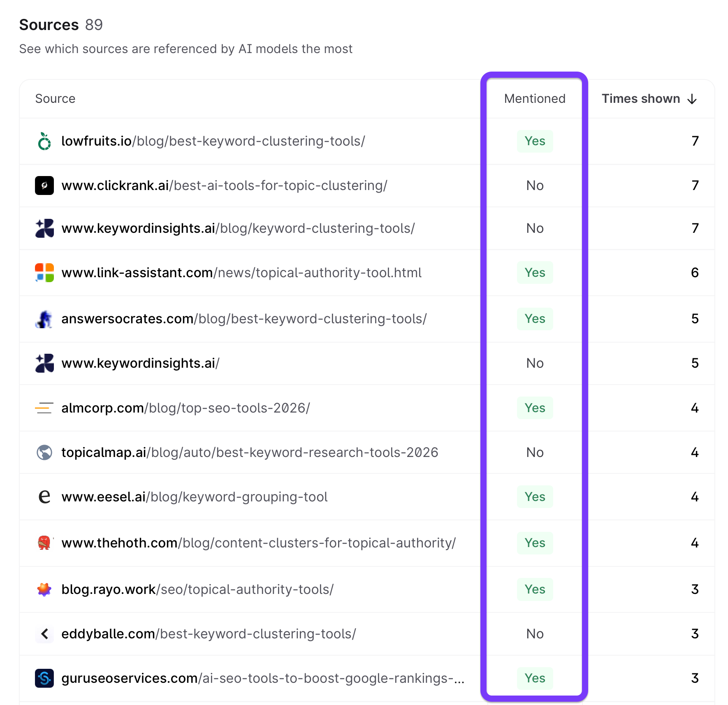This screenshot has height=705, width=728.
Task: Open the lowfruits.io best keyword clustering link
Action: (213, 141)
